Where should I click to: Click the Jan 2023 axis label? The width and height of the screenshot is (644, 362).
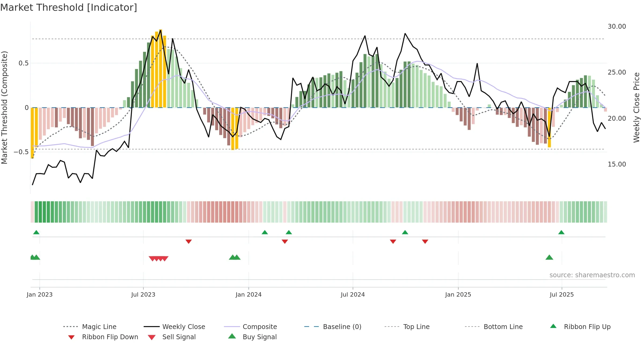point(40,295)
